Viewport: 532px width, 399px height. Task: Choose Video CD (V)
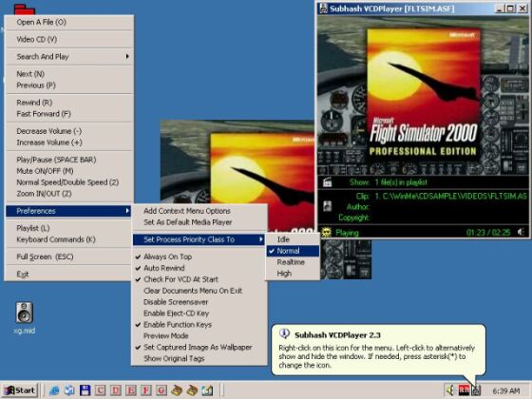click(68, 39)
